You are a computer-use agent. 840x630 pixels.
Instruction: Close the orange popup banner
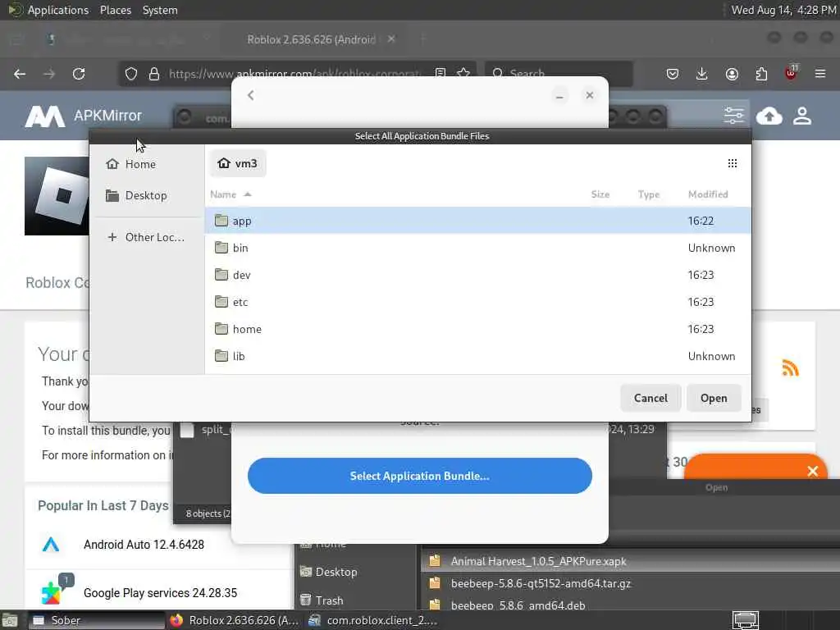click(x=813, y=471)
